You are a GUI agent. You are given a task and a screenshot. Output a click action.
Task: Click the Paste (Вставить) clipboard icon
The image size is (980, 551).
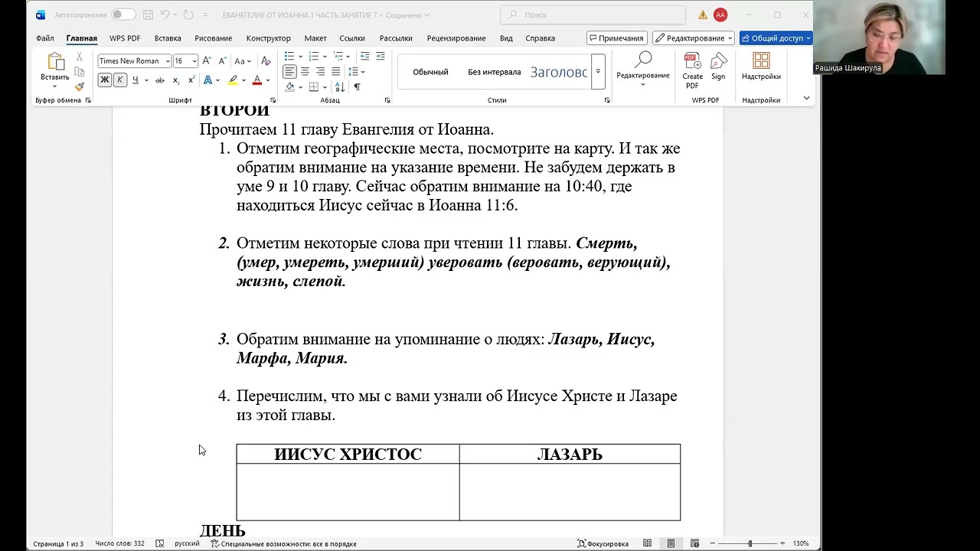click(x=55, y=62)
